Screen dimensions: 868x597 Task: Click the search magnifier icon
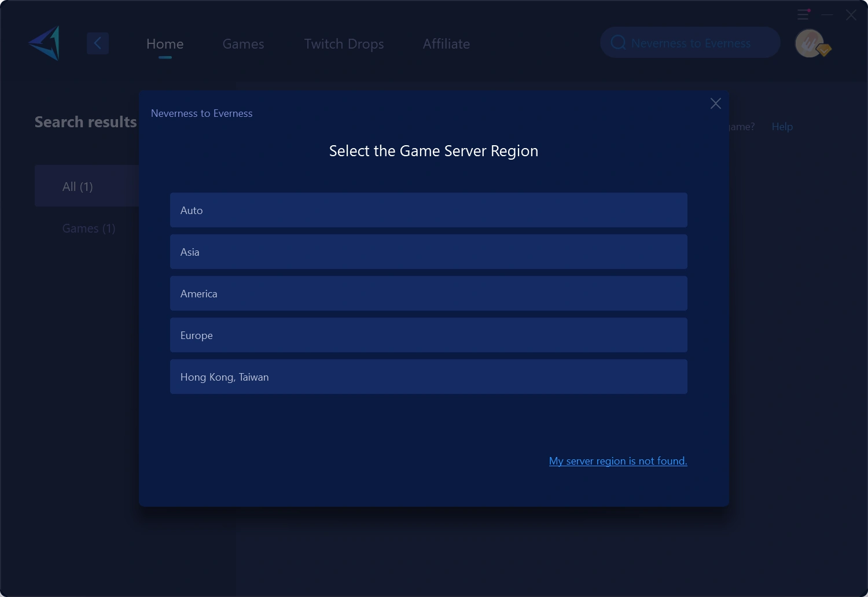(x=618, y=43)
